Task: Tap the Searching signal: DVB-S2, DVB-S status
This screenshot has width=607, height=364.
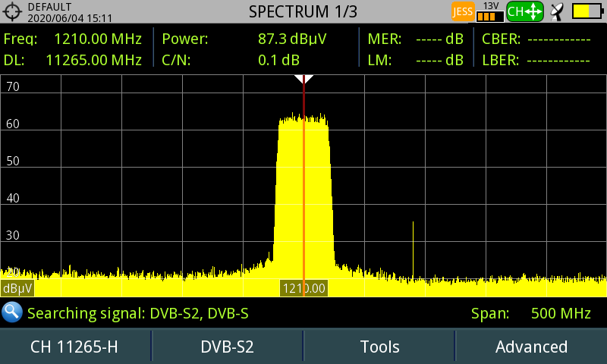Action: 138,313
